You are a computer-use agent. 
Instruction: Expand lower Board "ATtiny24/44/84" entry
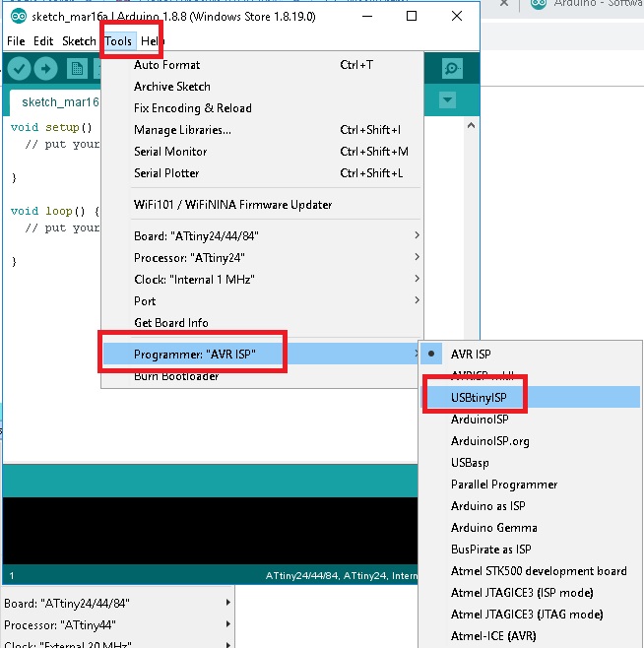(x=117, y=604)
